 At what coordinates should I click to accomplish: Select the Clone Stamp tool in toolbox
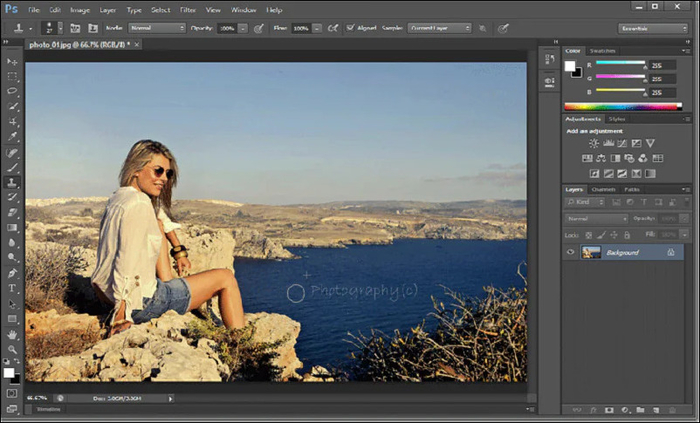tap(12, 182)
